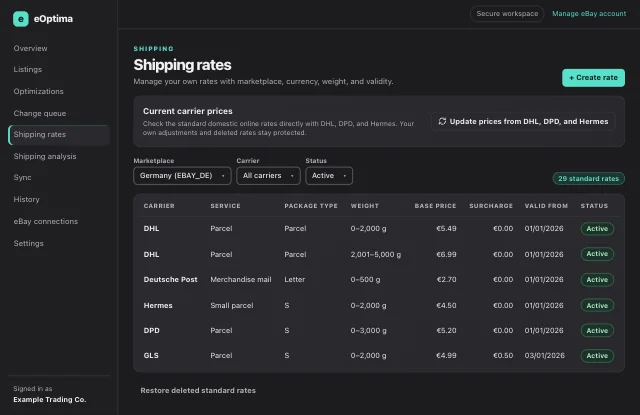Viewport: 640px width, 415px height.
Task: Click Manage eBay account link
Action: 589,13
